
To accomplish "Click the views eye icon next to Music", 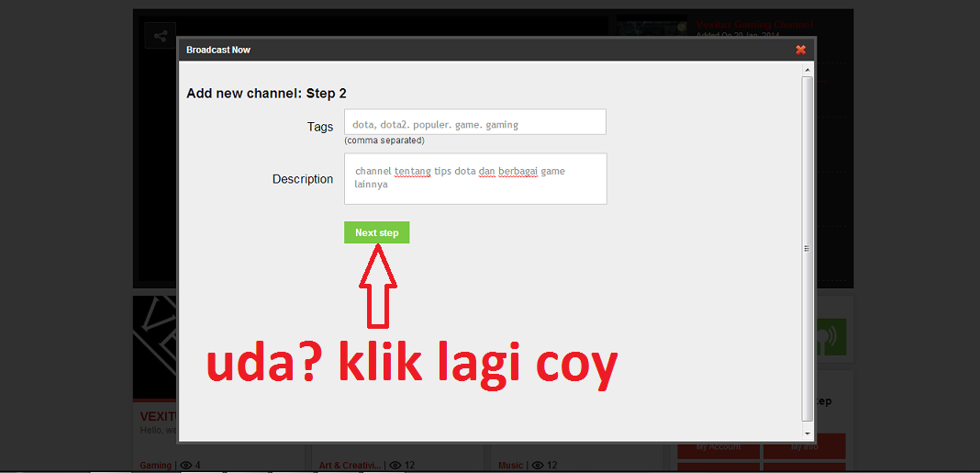I will point(538,466).
